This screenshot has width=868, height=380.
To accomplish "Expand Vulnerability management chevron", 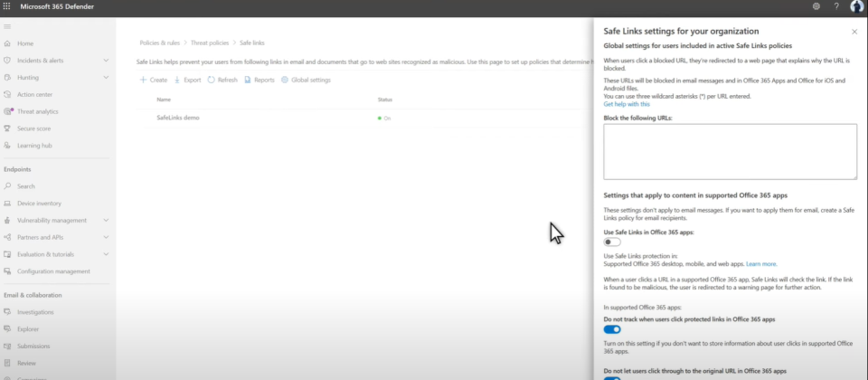I will point(106,221).
